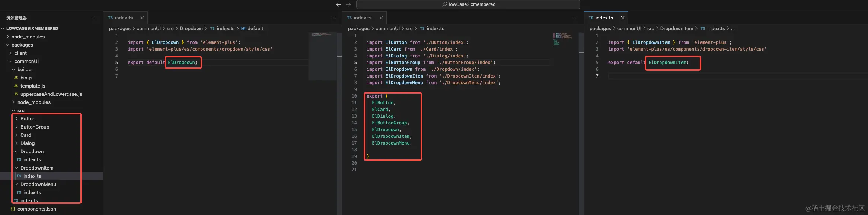Expand the Dialog folder
This screenshot has height=215, width=868.
coord(51,143)
